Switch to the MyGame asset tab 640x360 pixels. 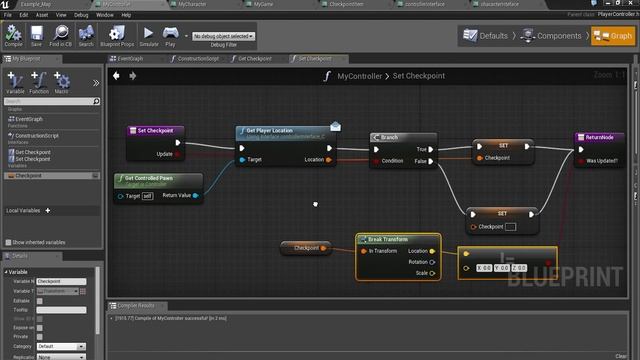tap(263, 4)
